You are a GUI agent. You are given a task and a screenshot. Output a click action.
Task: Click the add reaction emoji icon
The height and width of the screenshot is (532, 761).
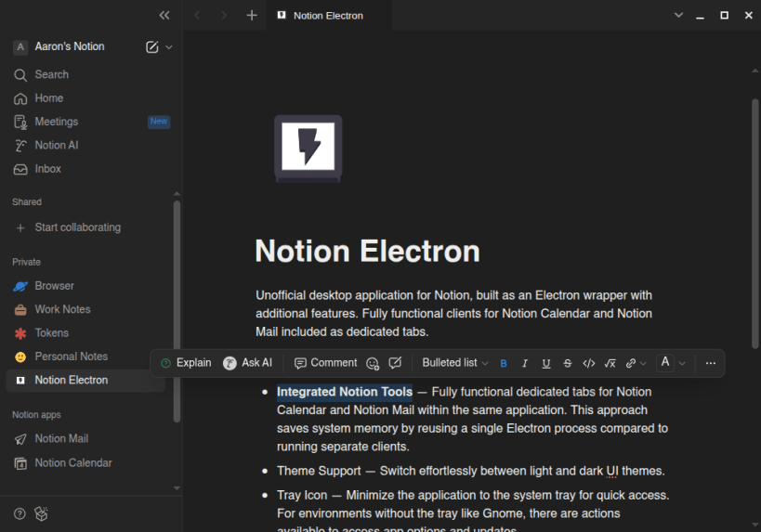(x=373, y=363)
